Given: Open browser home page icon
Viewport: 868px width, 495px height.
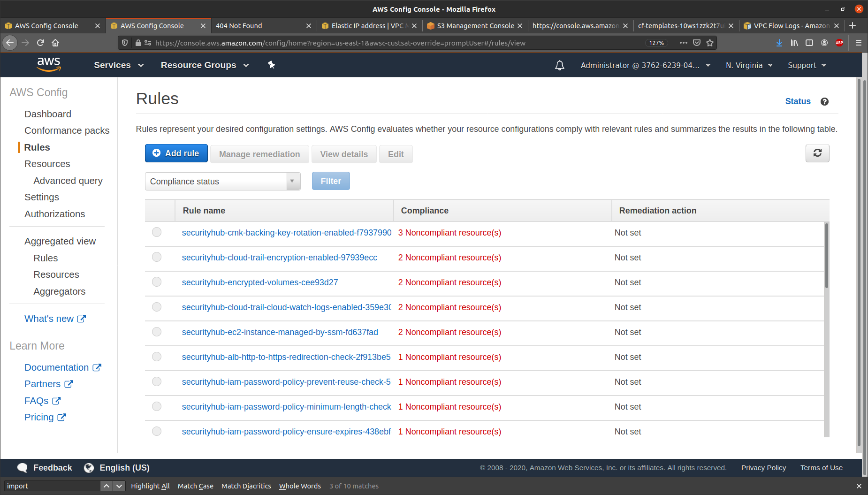Looking at the screenshot, I should pyautogui.click(x=55, y=43).
